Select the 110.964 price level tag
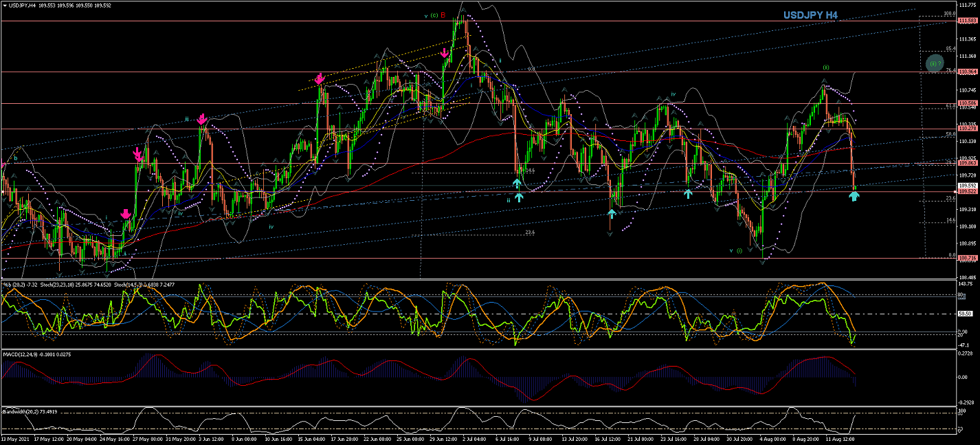 coord(968,72)
